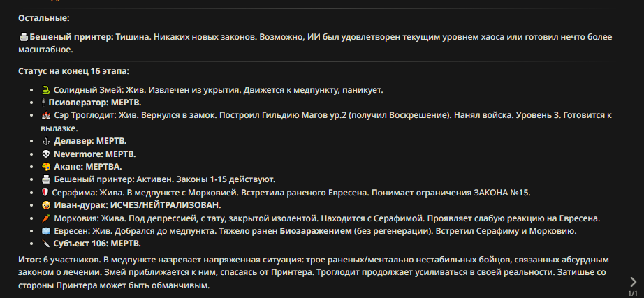644x298 pixels.
Task: Click the Остальные heading
Action: click(x=44, y=18)
